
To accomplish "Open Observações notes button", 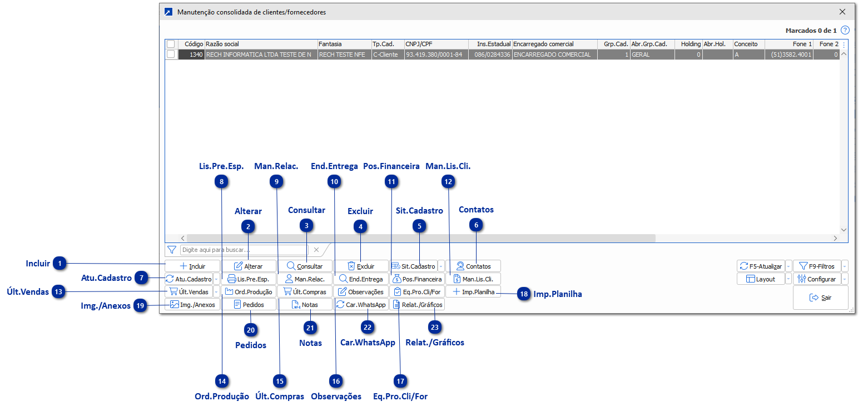I will tap(361, 291).
